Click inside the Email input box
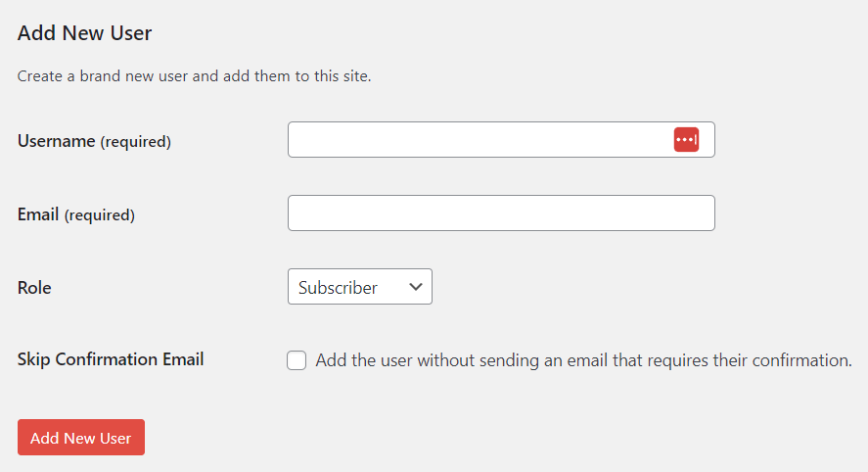The width and height of the screenshot is (868, 472). point(501,213)
